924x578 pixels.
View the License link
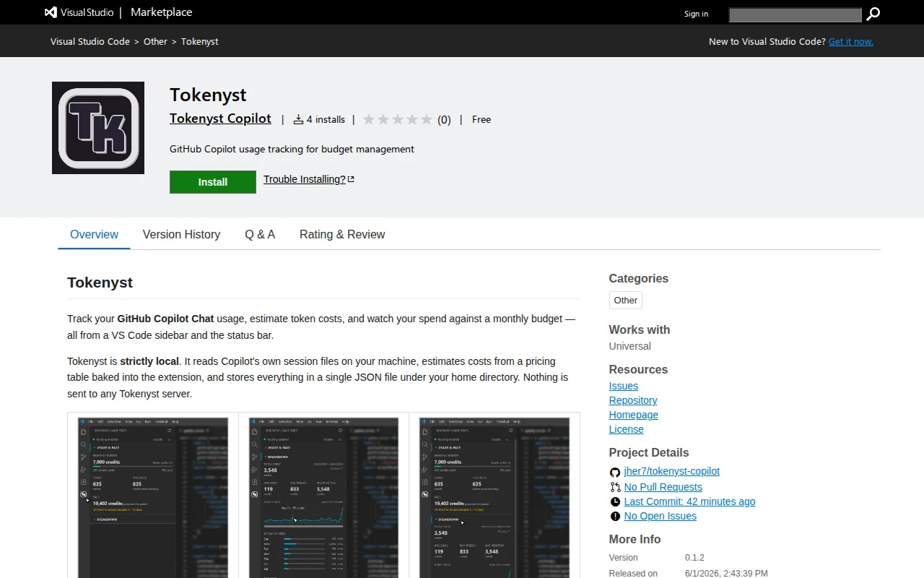pyautogui.click(x=627, y=429)
